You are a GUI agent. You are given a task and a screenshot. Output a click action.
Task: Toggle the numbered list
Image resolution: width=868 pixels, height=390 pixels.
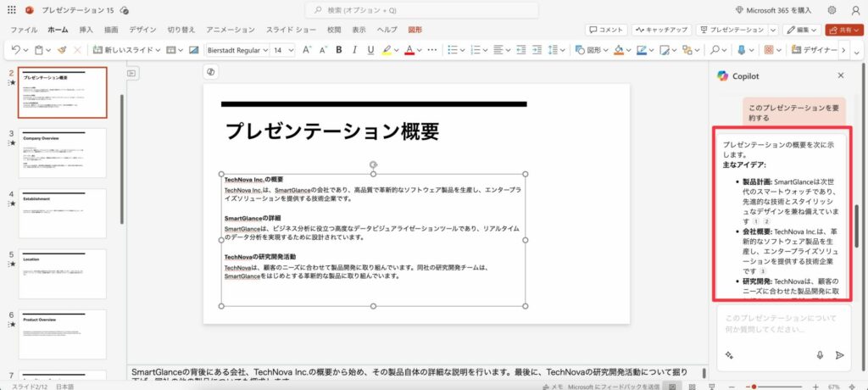pos(476,50)
